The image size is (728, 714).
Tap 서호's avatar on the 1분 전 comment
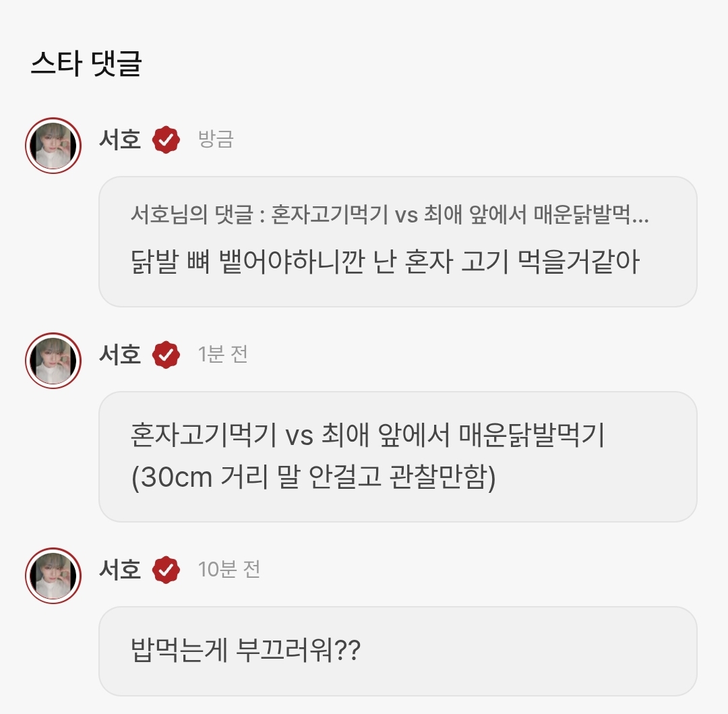click(53, 361)
